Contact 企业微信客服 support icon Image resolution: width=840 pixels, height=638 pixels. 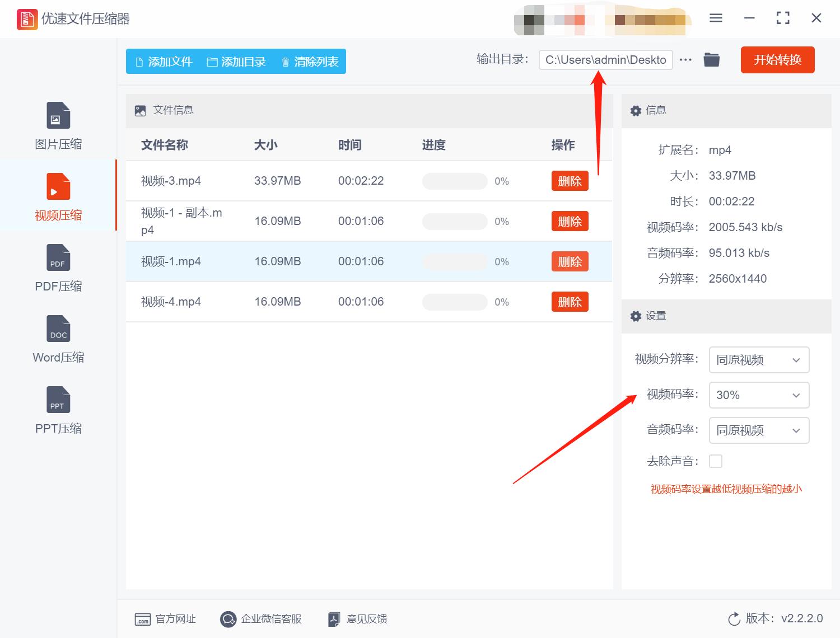point(228,619)
